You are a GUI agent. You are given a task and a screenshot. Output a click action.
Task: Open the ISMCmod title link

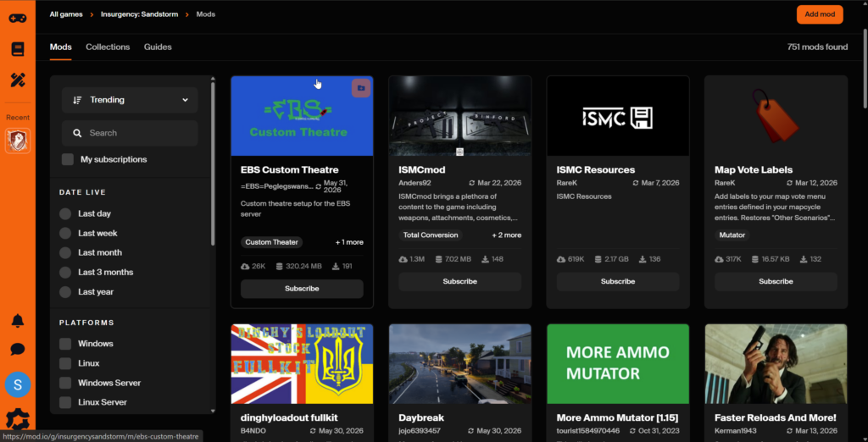click(x=422, y=170)
